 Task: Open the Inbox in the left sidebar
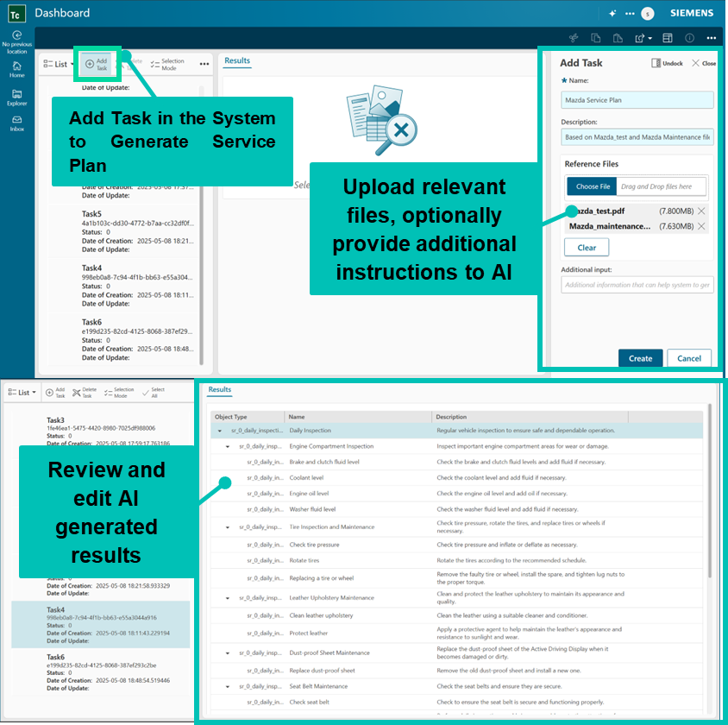[x=16, y=123]
